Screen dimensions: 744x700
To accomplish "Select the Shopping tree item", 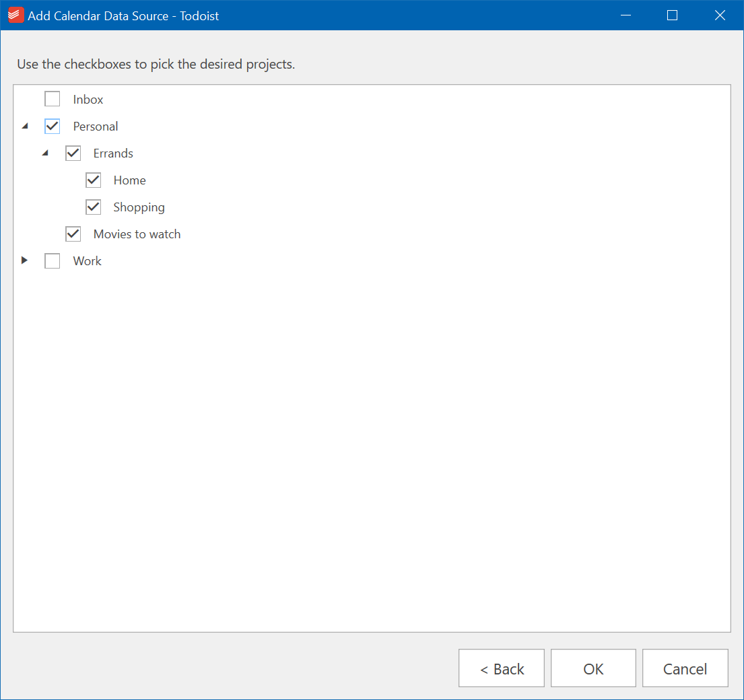I will [139, 208].
